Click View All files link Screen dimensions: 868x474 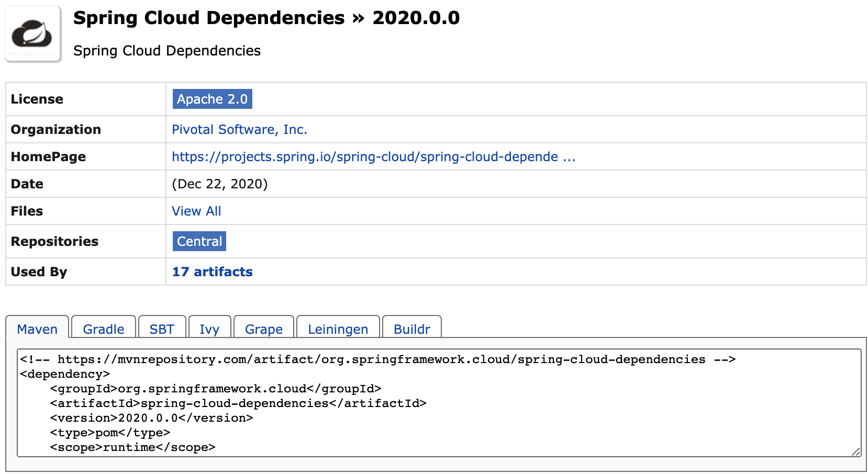click(x=196, y=211)
